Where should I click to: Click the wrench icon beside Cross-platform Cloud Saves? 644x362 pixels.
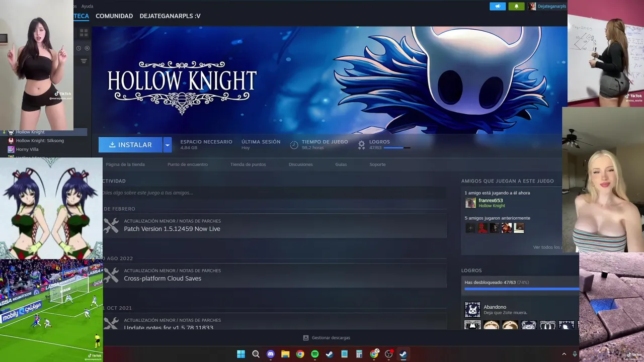(111, 275)
